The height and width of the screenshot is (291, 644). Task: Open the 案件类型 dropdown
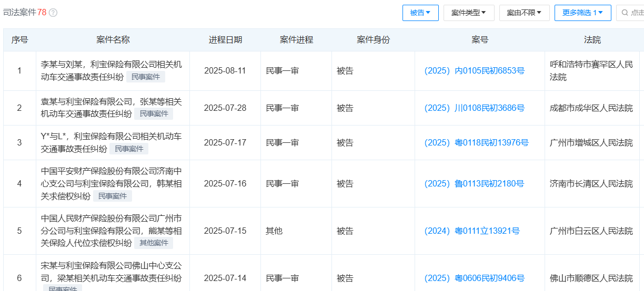pyautogui.click(x=468, y=13)
